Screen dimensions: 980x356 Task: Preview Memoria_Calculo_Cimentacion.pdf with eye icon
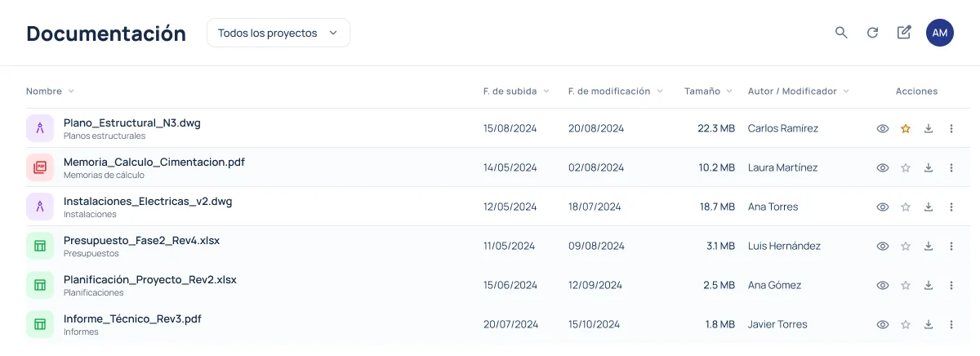(x=883, y=167)
